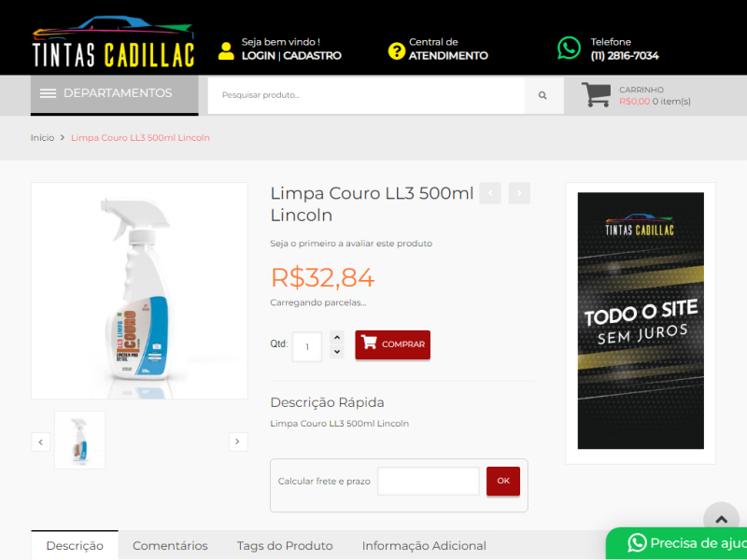747x560 pixels.
Task: Click the WhatsApp phone icon in header
Action: pos(569,49)
